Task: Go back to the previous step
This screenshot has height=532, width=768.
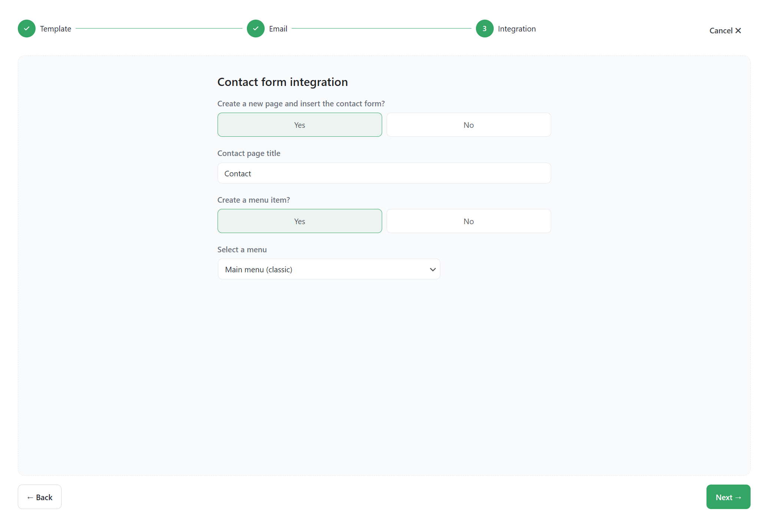Action: 40,497
